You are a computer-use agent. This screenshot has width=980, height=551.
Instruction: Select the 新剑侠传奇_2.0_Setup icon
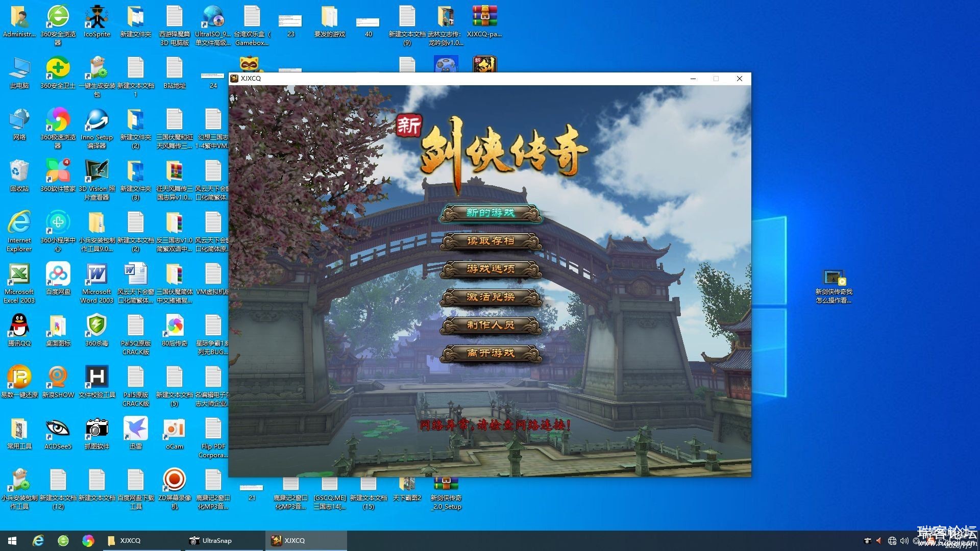point(446,494)
